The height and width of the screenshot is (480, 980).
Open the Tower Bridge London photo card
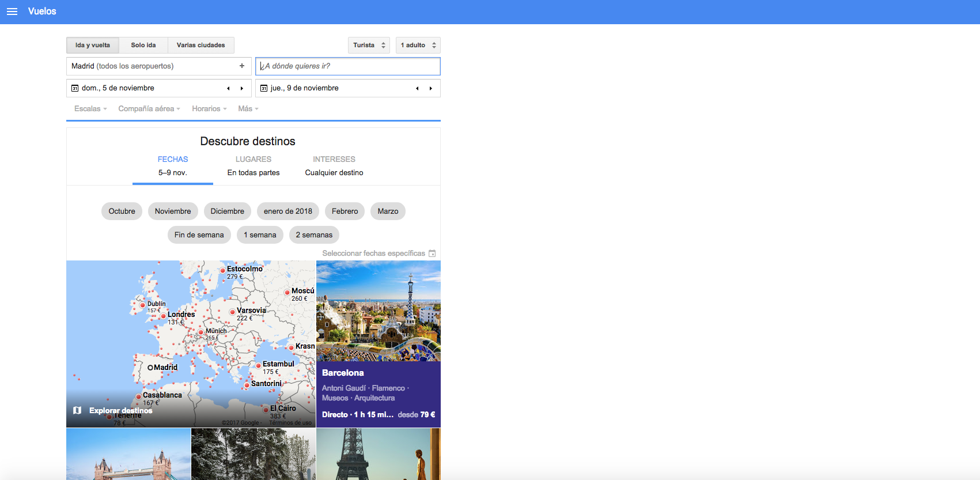point(128,454)
